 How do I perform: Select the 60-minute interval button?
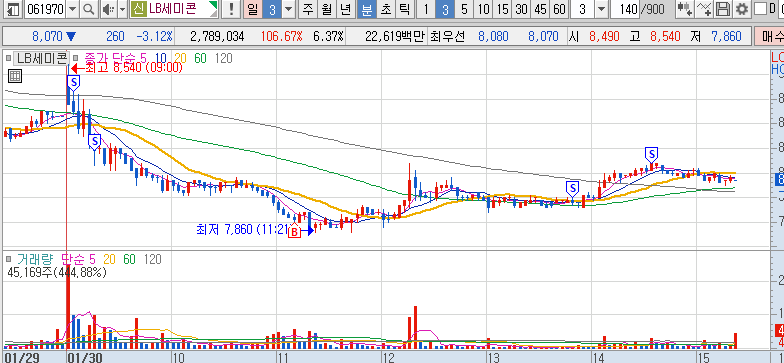pos(560,9)
